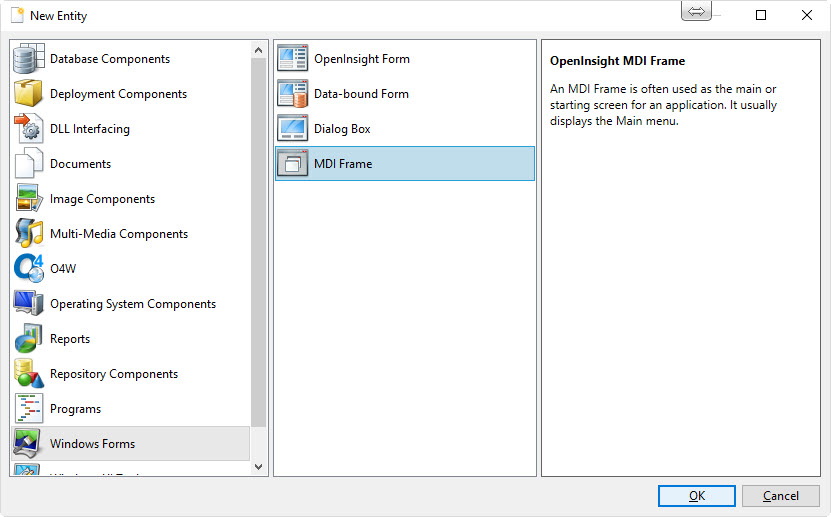
Task: Click the Deployment Components box icon
Action: point(29,94)
